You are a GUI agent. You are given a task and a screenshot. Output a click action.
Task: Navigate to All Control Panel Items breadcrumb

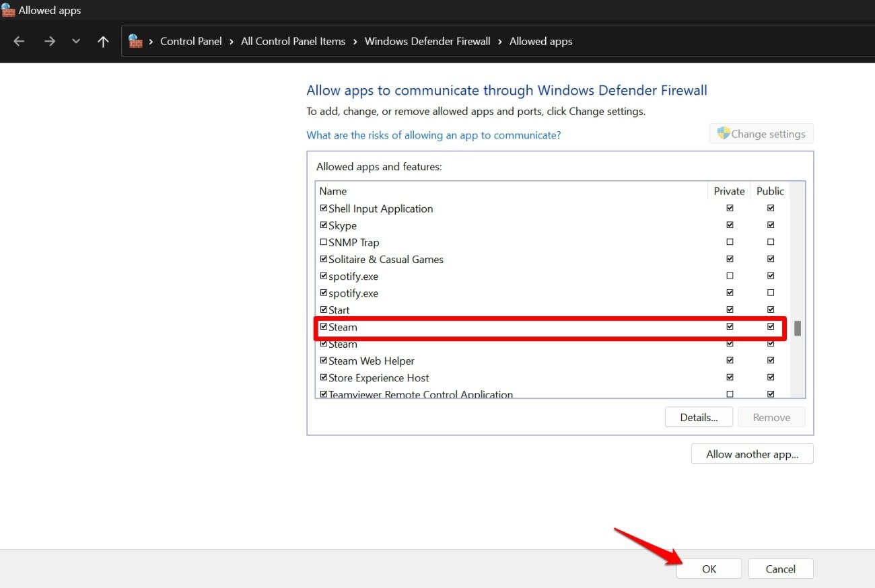293,42
